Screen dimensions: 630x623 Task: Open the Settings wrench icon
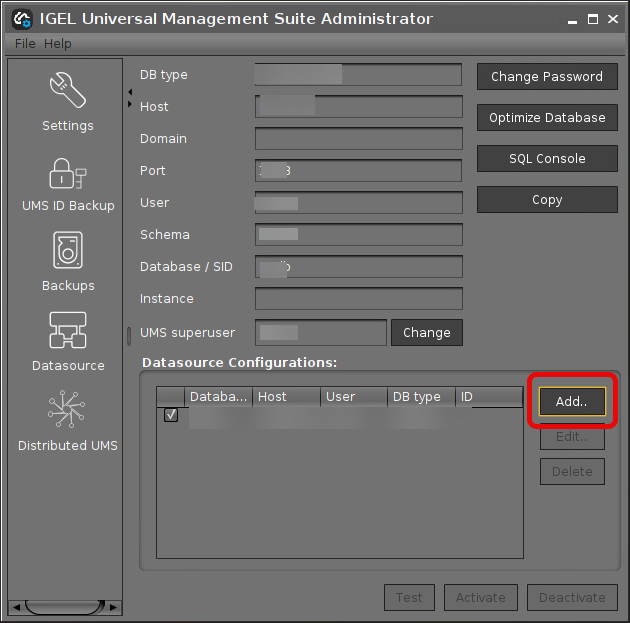pyautogui.click(x=67, y=92)
